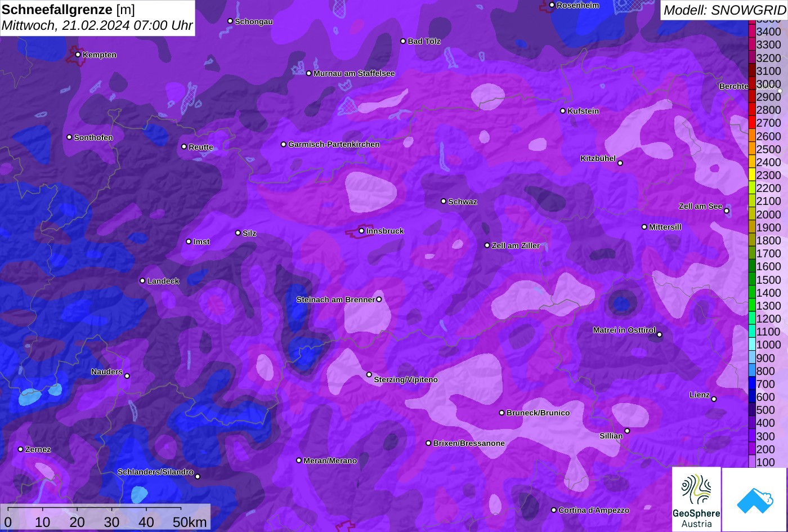The height and width of the screenshot is (532, 788).
Task: Click the Steinach am Brenner marker
Action: tap(379, 299)
